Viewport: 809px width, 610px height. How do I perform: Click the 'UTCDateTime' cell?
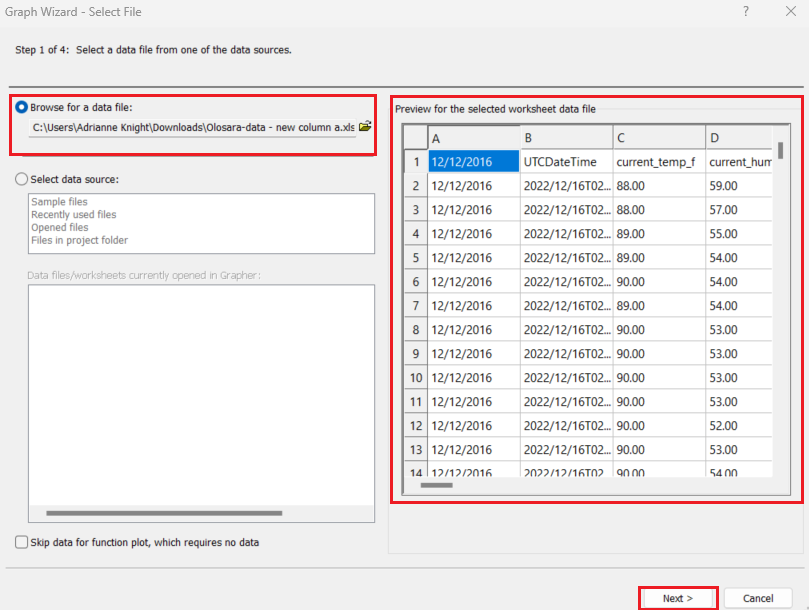[567, 162]
